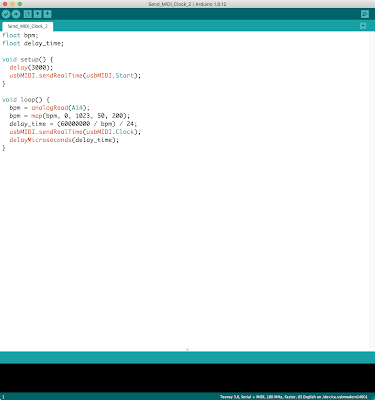Click the 'float delay_time;' code line
The width and height of the screenshot is (375, 400).
pos(33,43)
